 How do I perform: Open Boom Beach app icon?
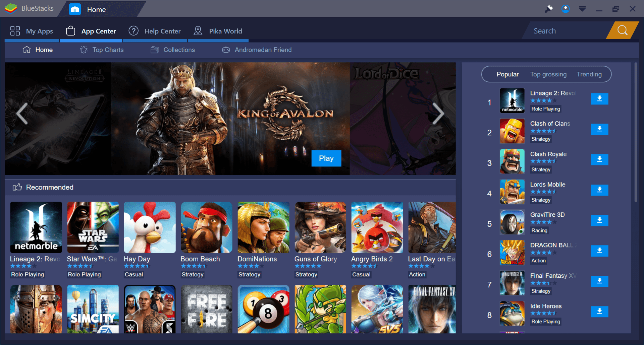point(207,227)
